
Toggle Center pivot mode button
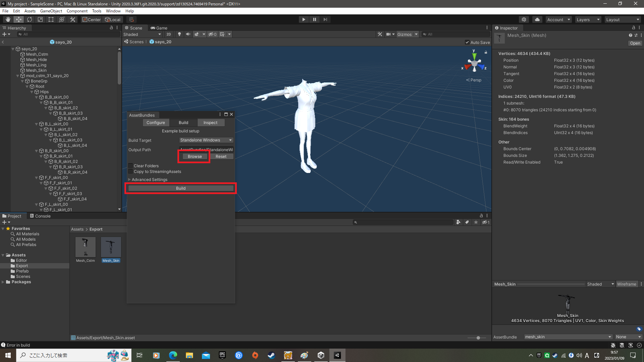[92, 19]
